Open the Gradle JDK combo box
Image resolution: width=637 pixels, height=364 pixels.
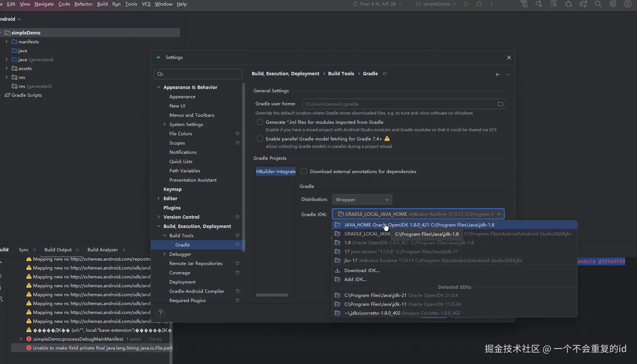coord(418,214)
